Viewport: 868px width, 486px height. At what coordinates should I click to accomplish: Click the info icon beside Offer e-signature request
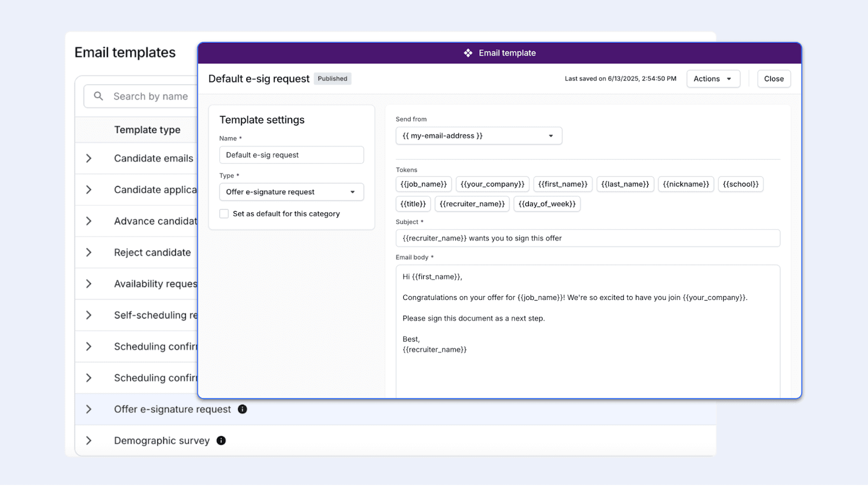click(x=242, y=409)
